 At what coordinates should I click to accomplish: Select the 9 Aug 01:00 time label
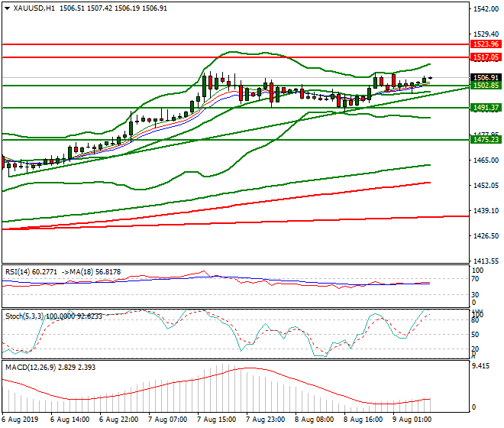pyautogui.click(x=412, y=420)
